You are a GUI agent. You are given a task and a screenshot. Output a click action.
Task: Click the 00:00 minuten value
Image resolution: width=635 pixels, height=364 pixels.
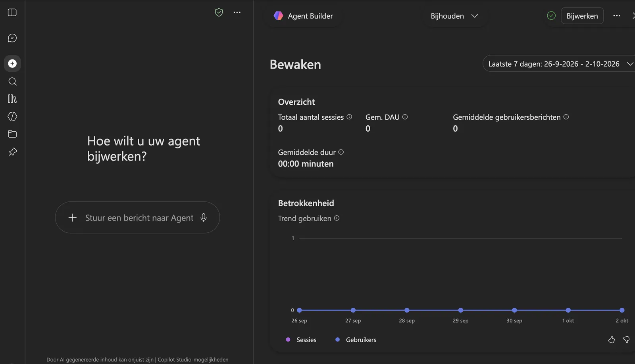306,164
